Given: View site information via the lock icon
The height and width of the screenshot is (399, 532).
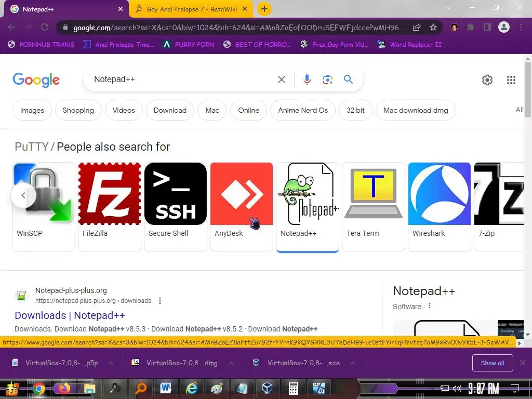Looking at the screenshot, I should (65, 28).
